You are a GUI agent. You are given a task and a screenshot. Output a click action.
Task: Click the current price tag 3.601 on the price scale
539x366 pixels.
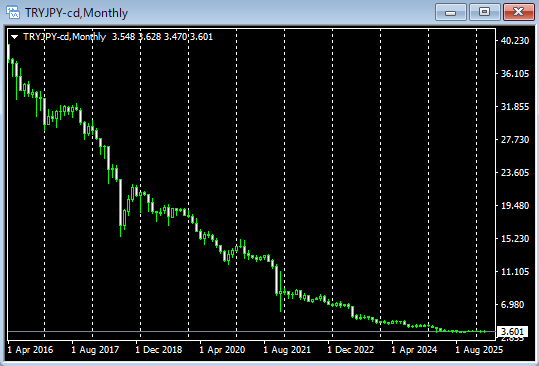512,332
